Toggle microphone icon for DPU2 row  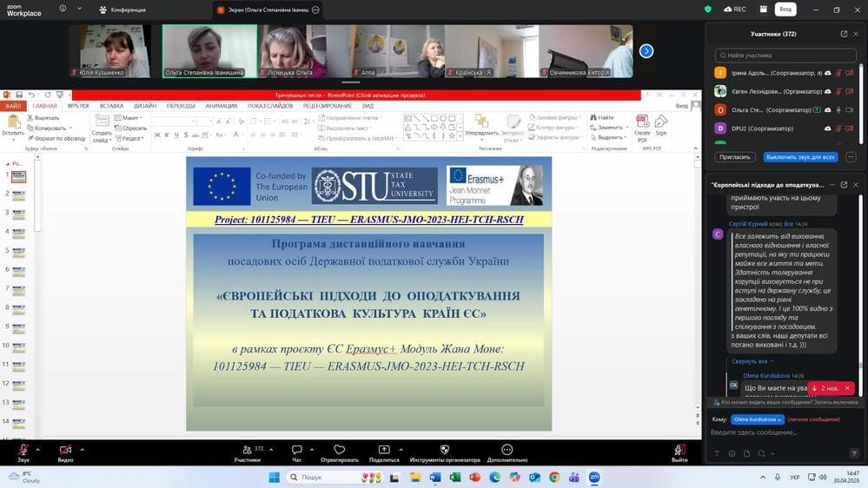point(838,129)
